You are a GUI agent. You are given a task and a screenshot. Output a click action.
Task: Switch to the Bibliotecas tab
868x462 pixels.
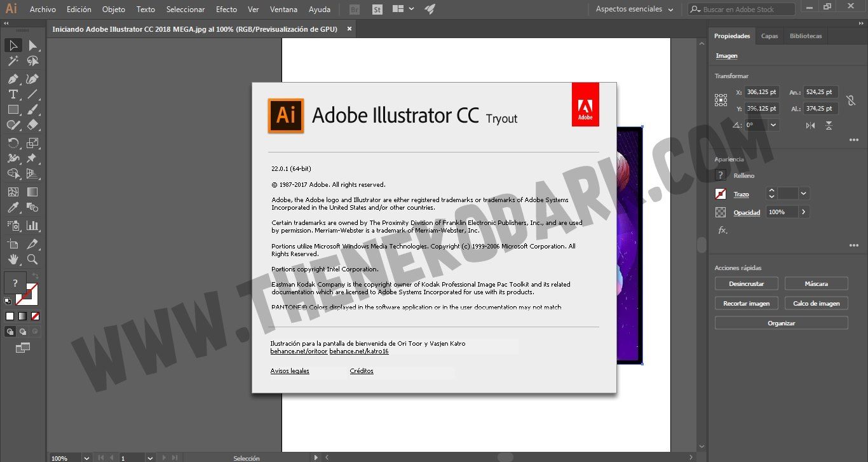806,36
